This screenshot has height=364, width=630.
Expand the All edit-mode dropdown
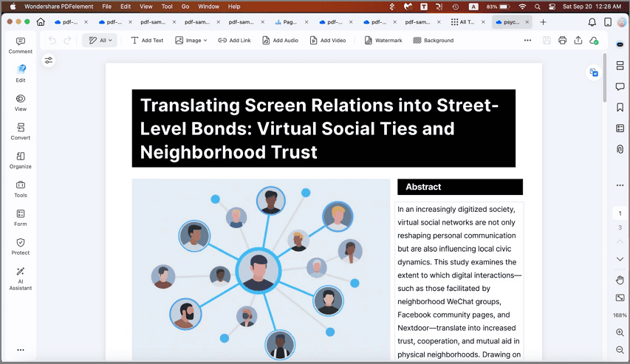100,40
